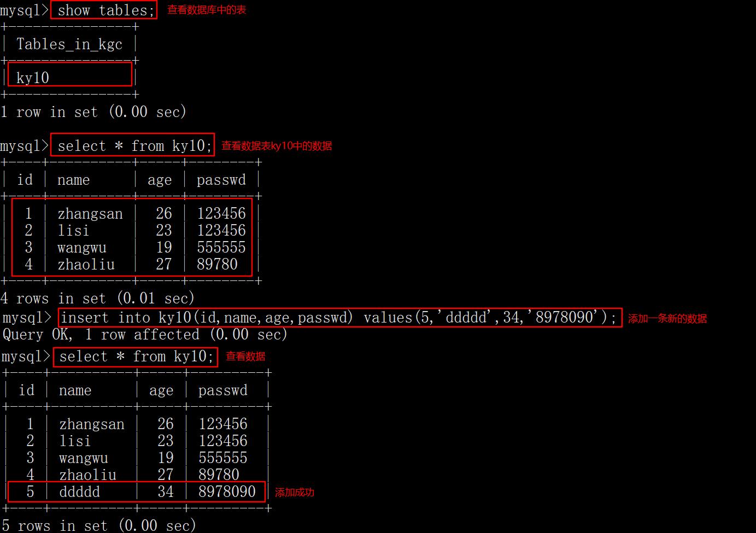
Task: Click 'zhaoliu' in the four-row result table
Action: click(x=86, y=264)
